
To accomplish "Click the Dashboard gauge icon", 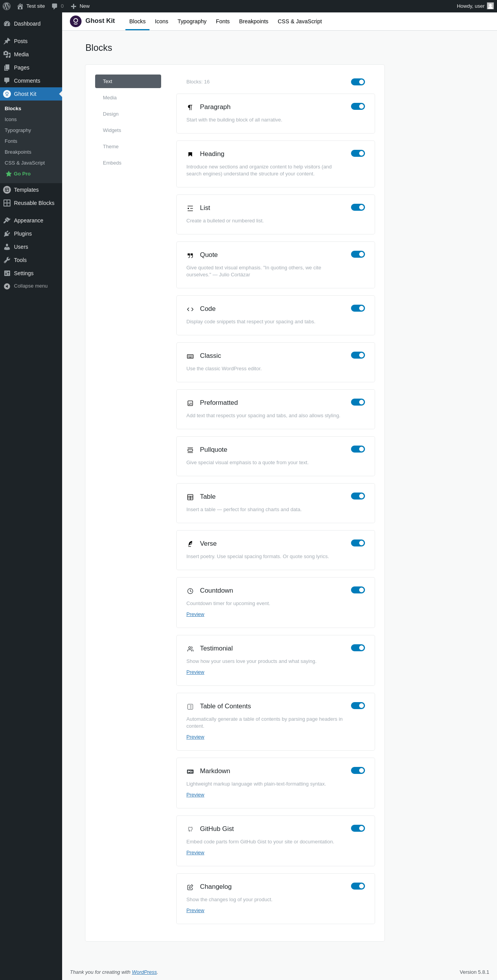I will (7, 24).
